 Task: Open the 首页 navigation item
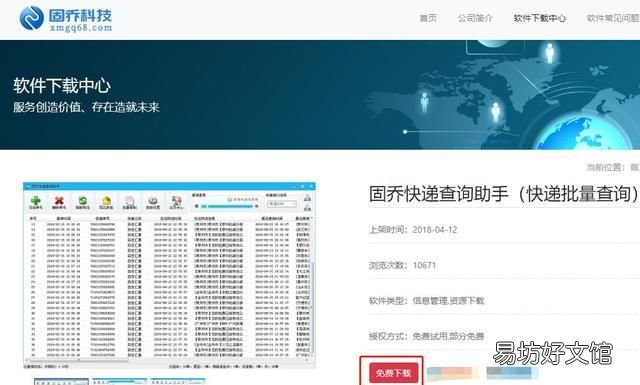[x=428, y=18]
